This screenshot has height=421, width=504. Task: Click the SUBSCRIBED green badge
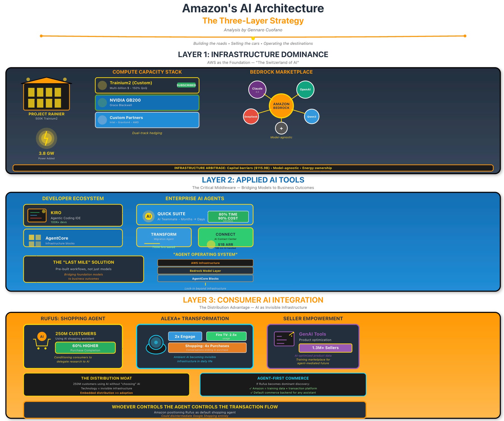186,85
